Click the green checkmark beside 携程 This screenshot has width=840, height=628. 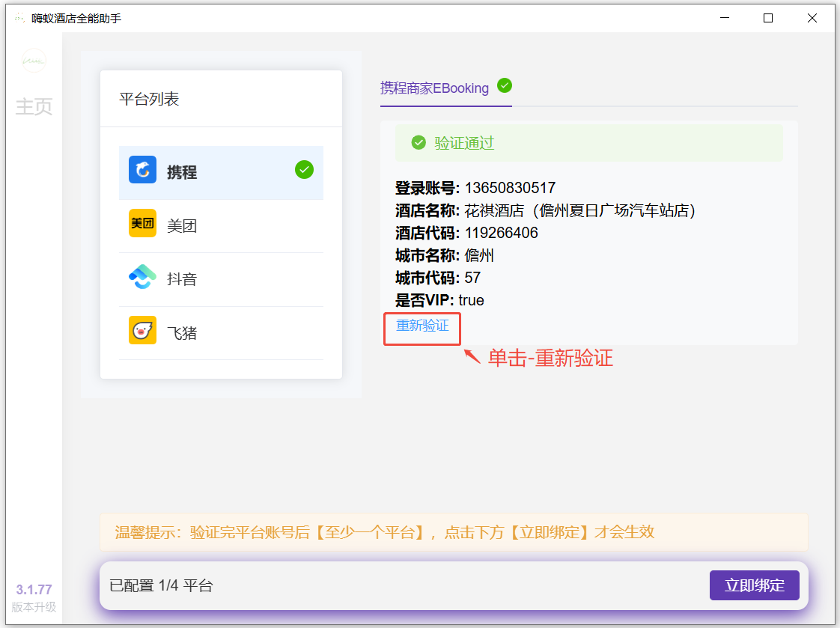coord(304,170)
